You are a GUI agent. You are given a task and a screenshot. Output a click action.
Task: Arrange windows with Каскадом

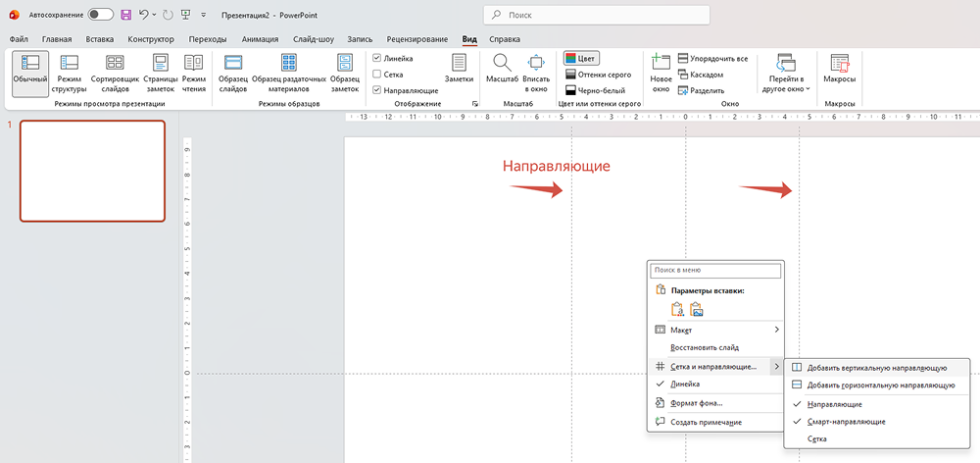701,75
